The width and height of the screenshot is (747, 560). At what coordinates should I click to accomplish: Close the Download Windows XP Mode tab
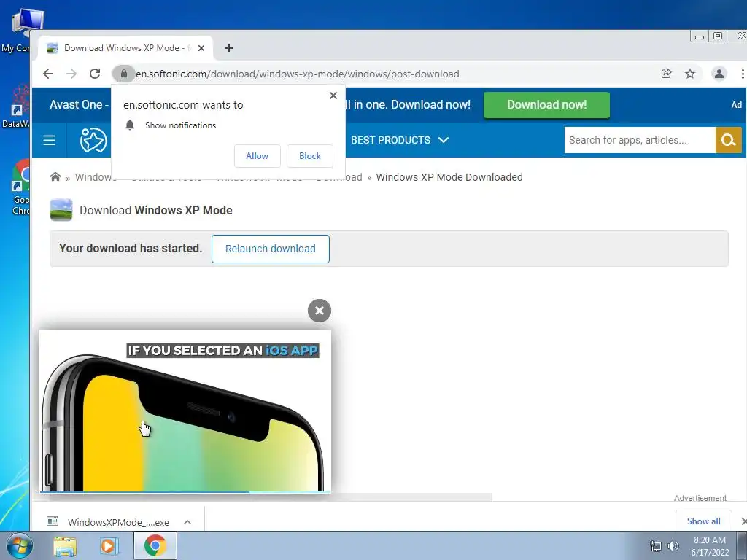[201, 48]
